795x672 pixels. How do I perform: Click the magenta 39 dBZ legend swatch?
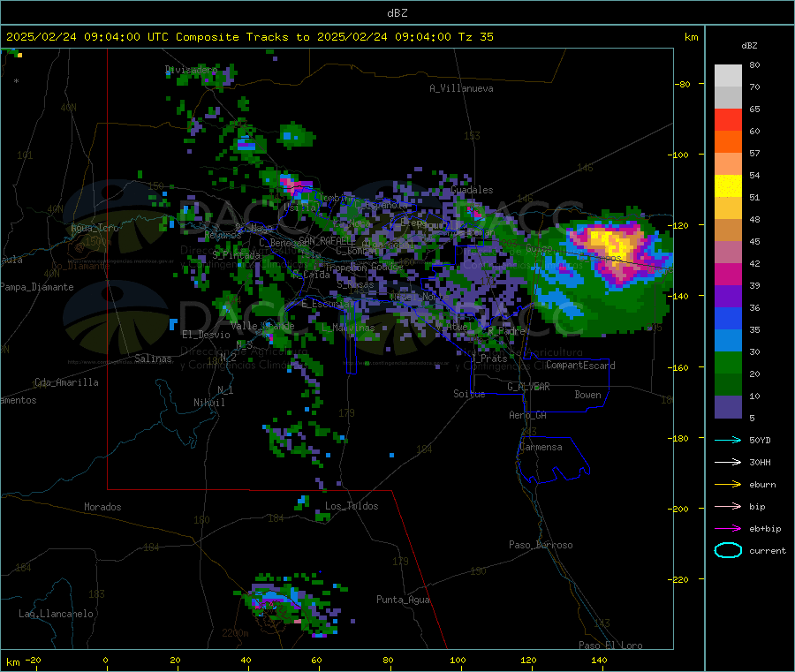[728, 274]
